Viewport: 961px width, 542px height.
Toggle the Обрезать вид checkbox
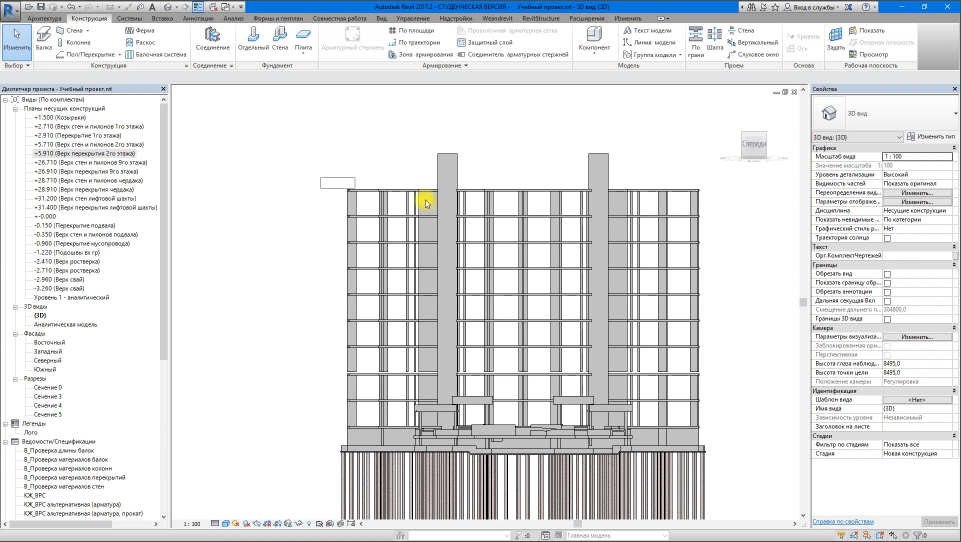887,274
